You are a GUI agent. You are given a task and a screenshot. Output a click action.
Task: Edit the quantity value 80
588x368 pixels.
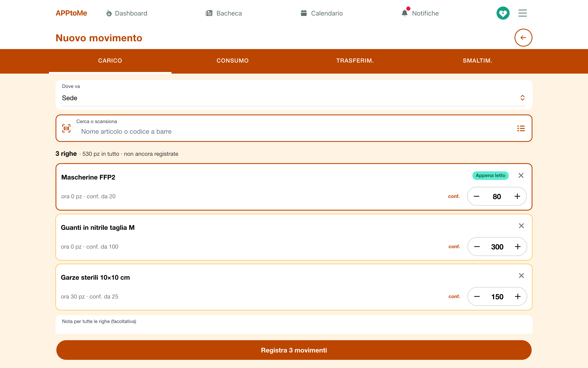pos(497,197)
